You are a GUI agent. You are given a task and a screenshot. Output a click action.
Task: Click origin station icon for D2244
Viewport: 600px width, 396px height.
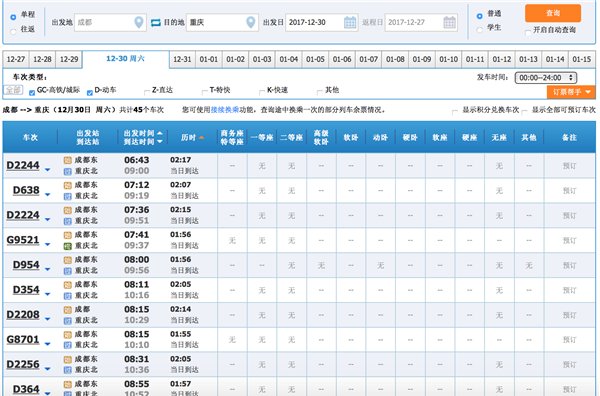[x=68, y=160]
